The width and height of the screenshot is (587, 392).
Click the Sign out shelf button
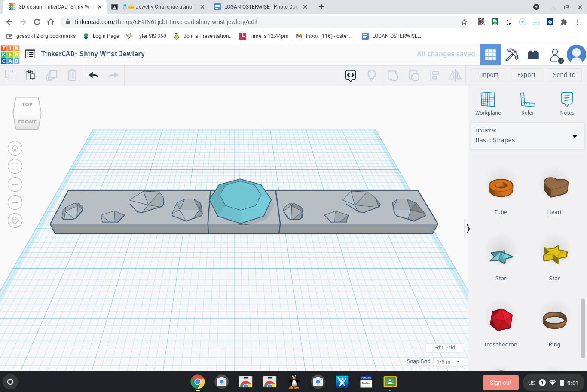click(x=501, y=383)
